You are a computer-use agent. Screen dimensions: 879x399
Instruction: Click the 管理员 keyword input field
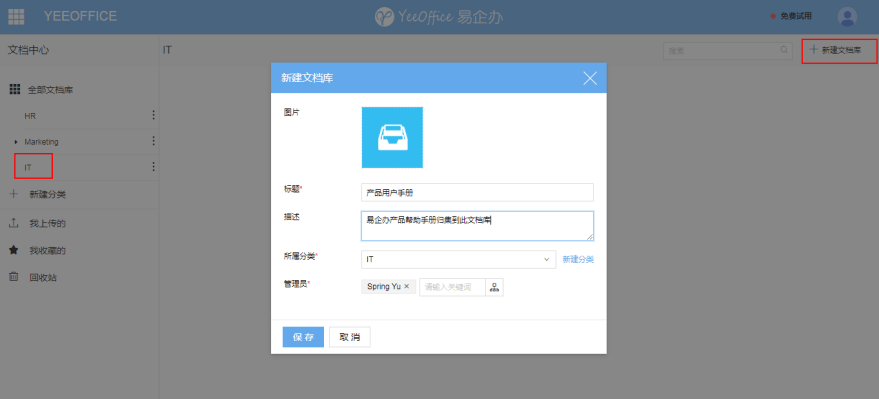pos(452,287)
